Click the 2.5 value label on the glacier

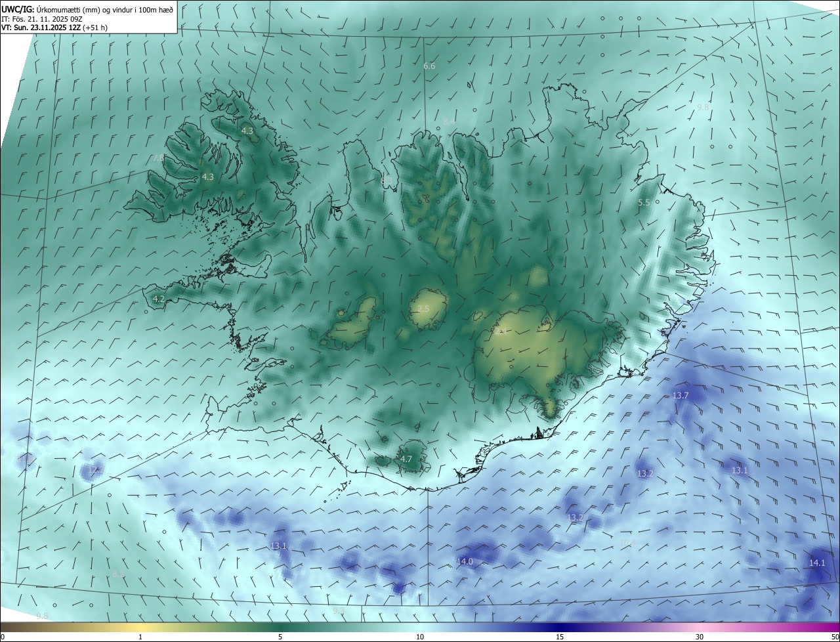pyautogui.click(x=423, y=309)
